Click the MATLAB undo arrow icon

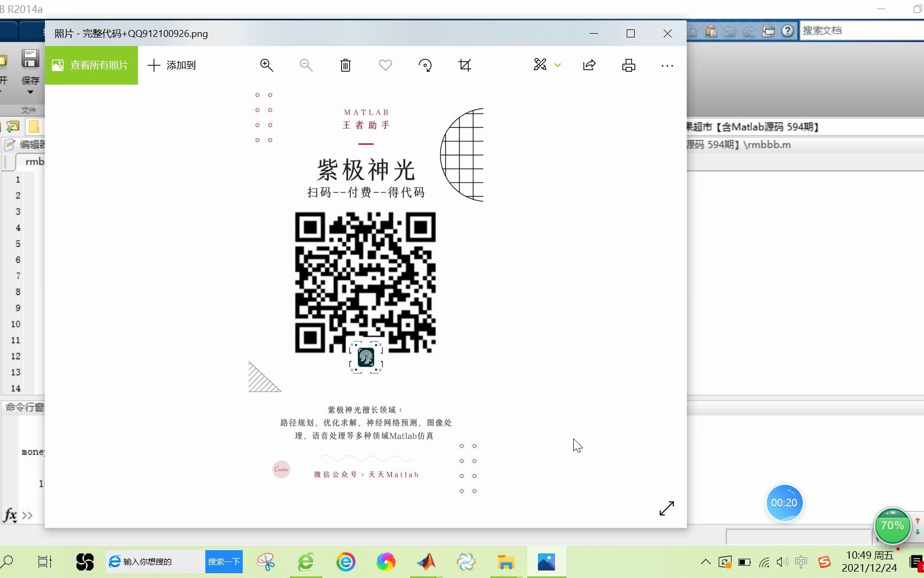tap(730, 31)
